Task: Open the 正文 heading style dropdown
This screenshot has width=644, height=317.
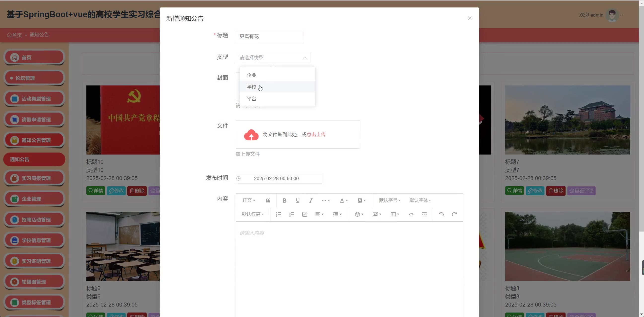Action: [x=249, y=200]
